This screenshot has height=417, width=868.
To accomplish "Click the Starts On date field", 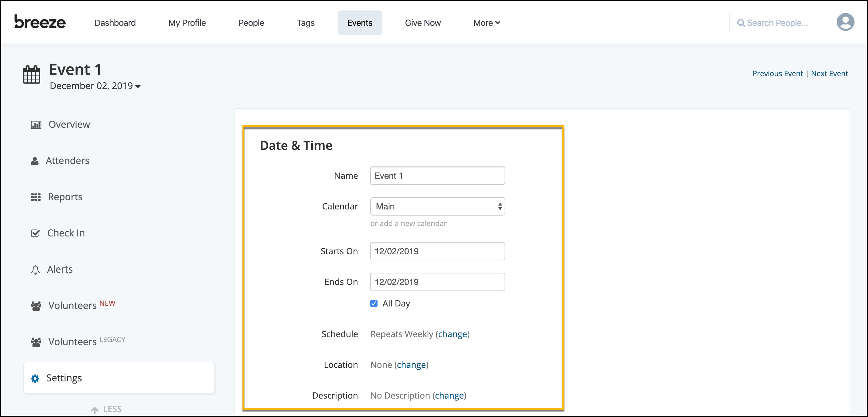I will (437, 251).
